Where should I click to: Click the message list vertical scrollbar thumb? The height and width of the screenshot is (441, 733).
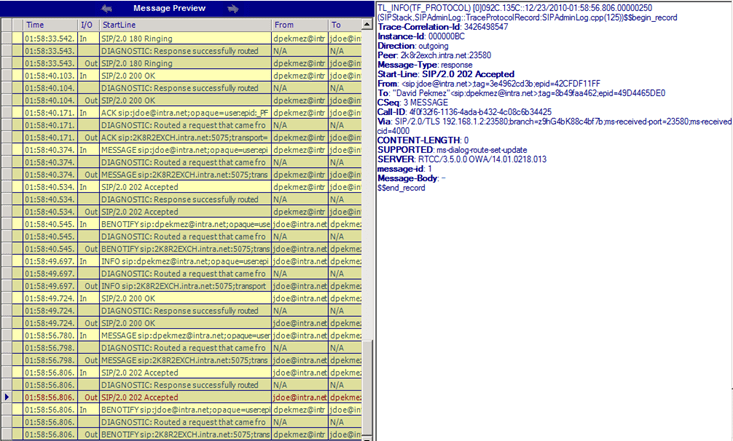pos(366,383)
